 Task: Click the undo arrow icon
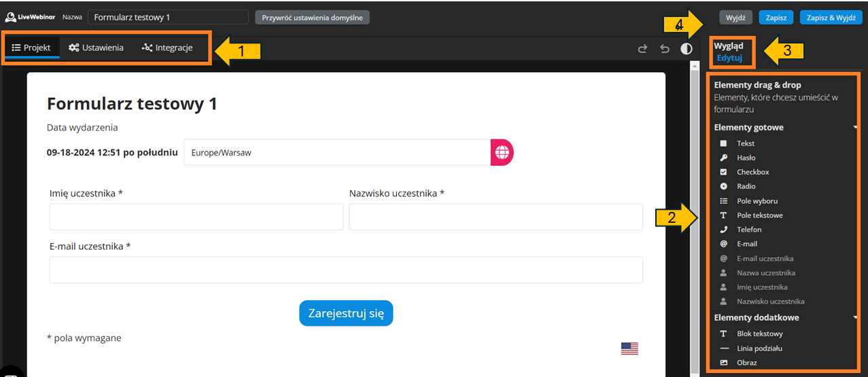point(665,49)
